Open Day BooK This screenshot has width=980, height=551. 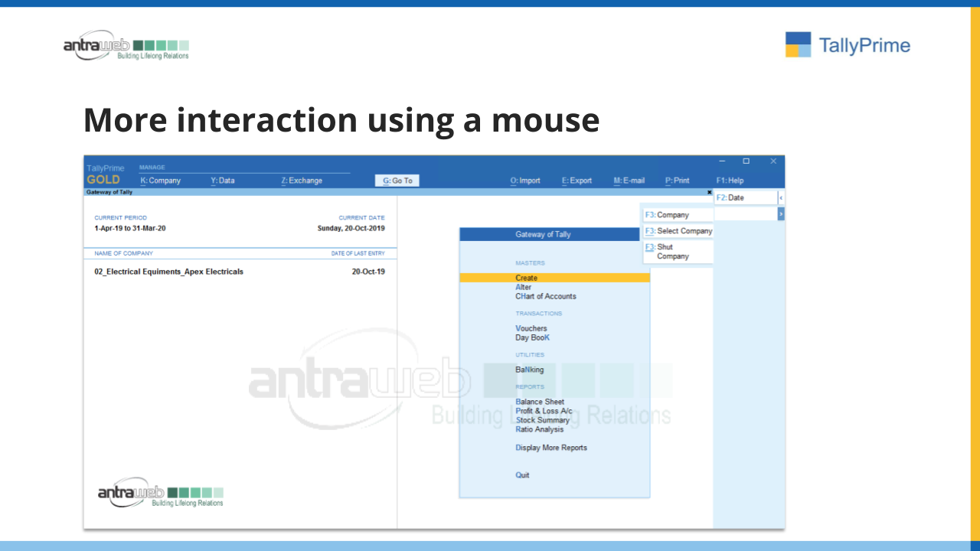533,337
